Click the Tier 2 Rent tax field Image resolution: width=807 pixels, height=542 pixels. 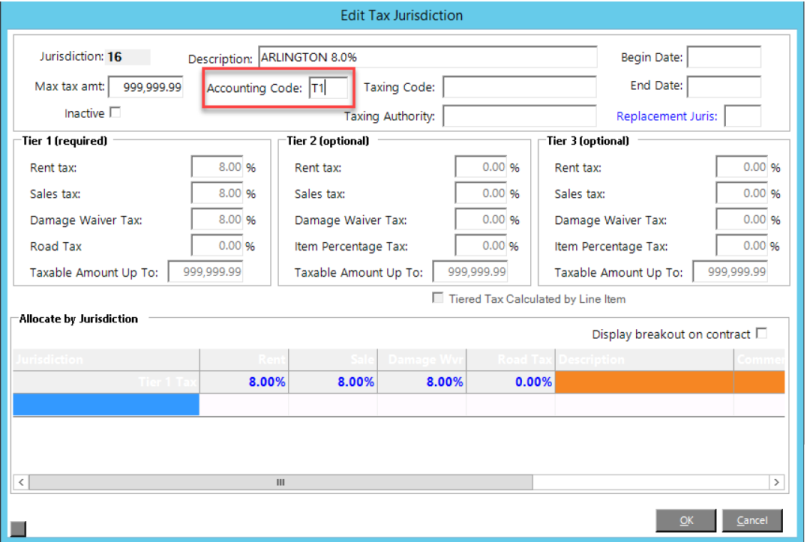[x=481, y=167]
